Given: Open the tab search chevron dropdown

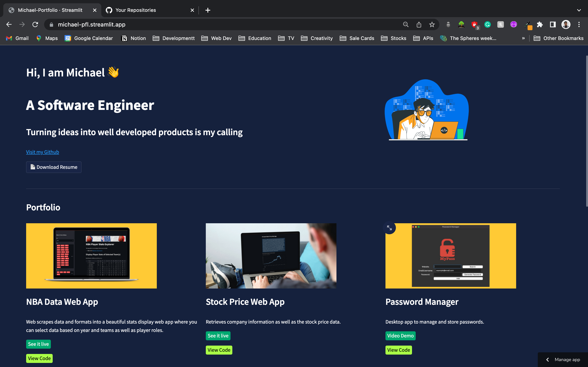Looking at the screenshot, I should pos(579,10).
